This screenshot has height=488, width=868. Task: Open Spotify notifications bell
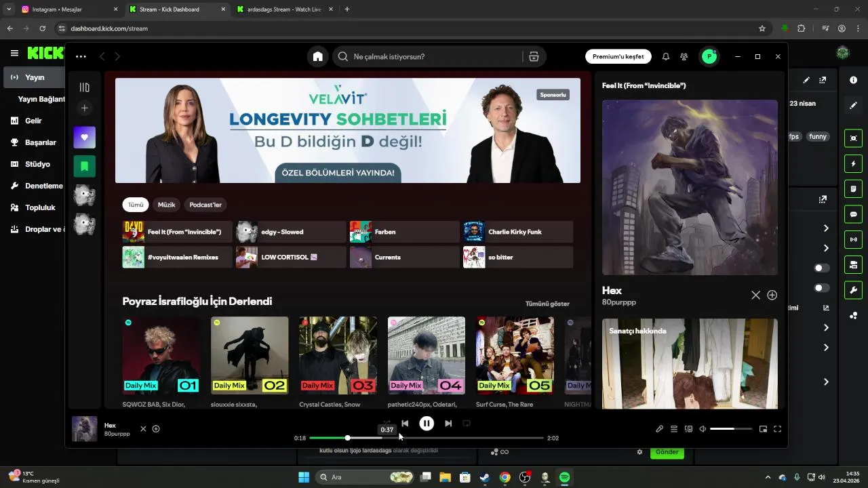coord(665,57)
